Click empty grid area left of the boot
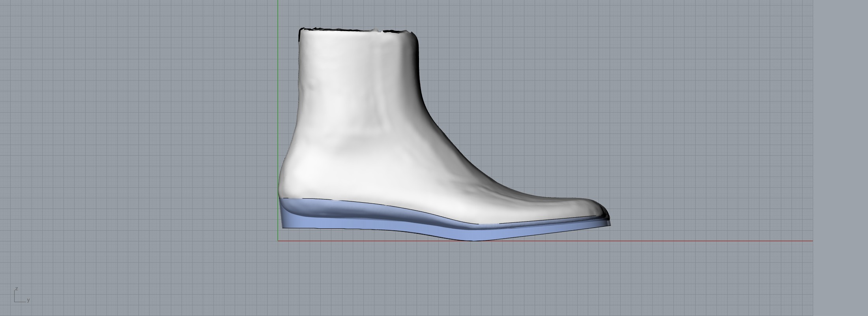This screenshot has width=868, height=316. click(138, 138)
